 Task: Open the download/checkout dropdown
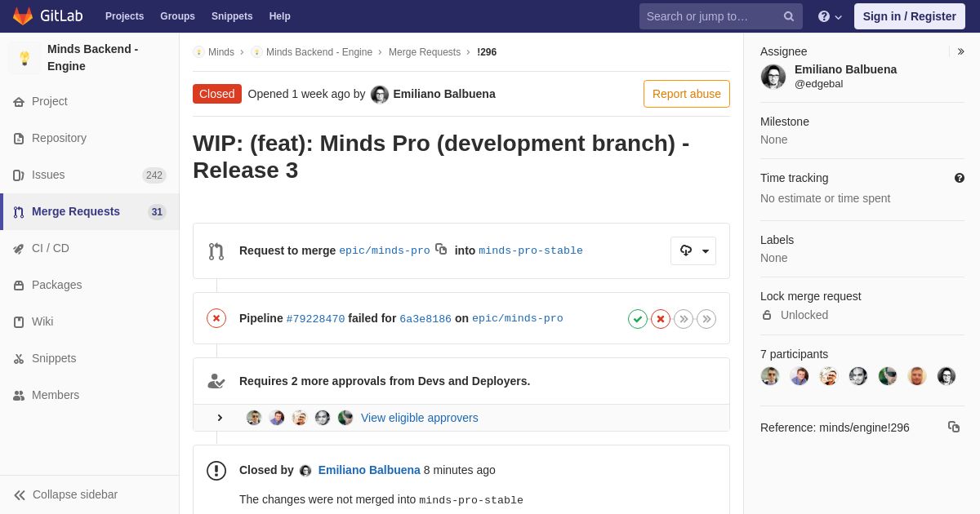693,250
